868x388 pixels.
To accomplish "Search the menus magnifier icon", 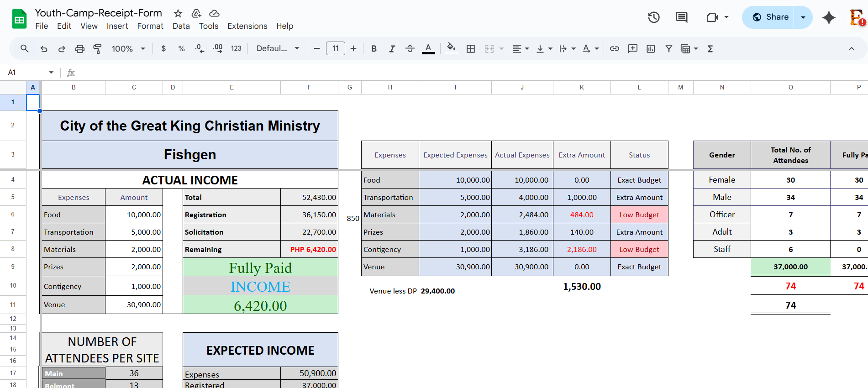I will click(x=25, y=48).
